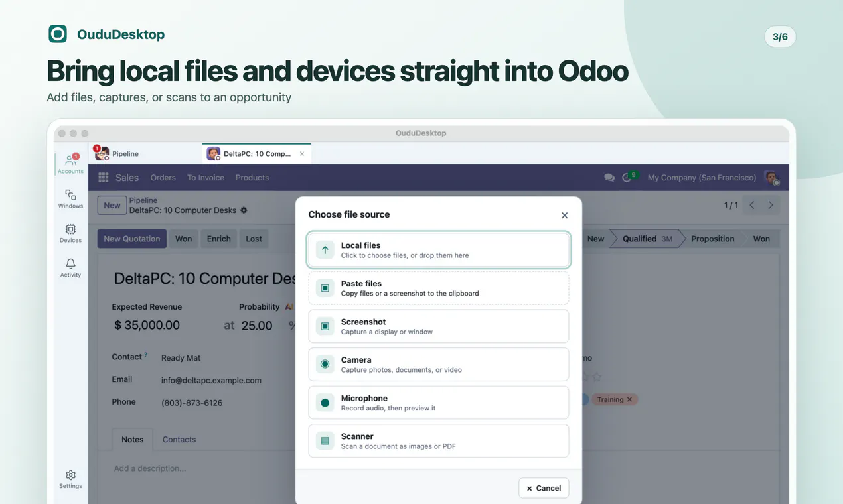Open the Activity bell in sidebar
The width and height of the screenshot is (843, 504).
(70, 267)
